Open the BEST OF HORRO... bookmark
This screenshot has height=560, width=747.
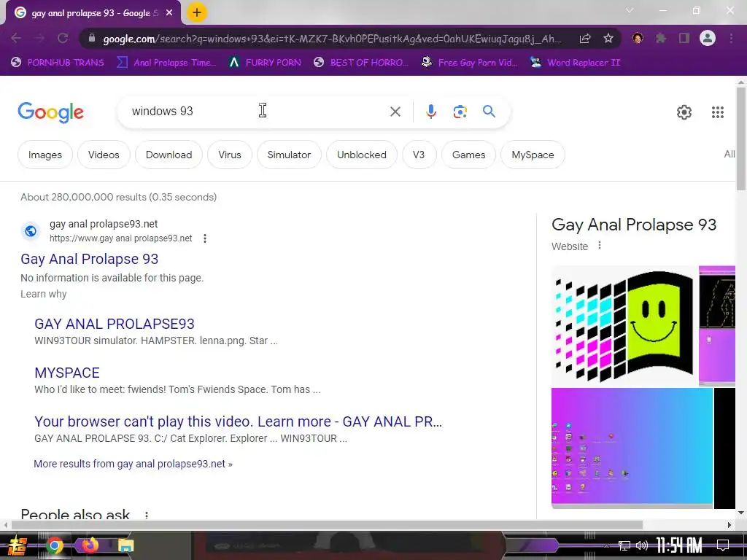361,63
